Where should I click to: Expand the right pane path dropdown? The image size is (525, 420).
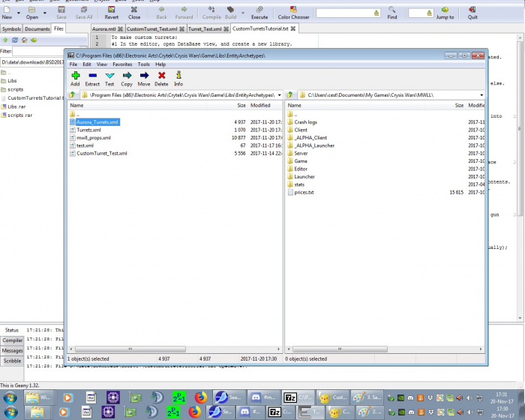pyautogui.click(x=481, y=95)
